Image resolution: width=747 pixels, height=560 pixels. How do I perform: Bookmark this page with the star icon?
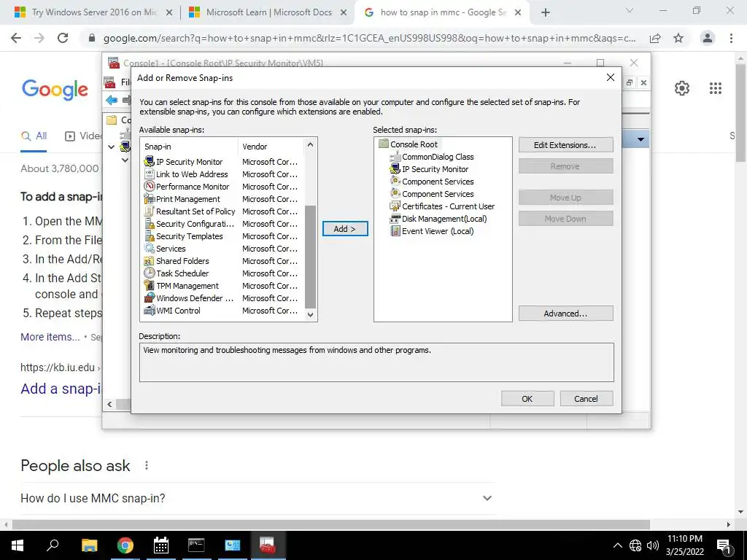point(678,39)
